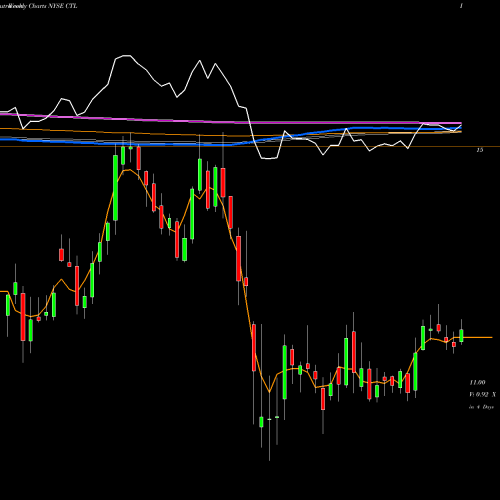Click the lowest long-wick candle at the chart bottom
This screenshot has width=500, height=500.
(269, 419)
